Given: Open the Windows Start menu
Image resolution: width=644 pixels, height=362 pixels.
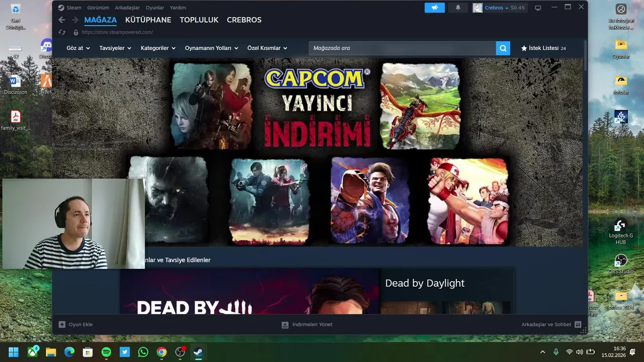Looking at the screenshot, I should point(14,352).
